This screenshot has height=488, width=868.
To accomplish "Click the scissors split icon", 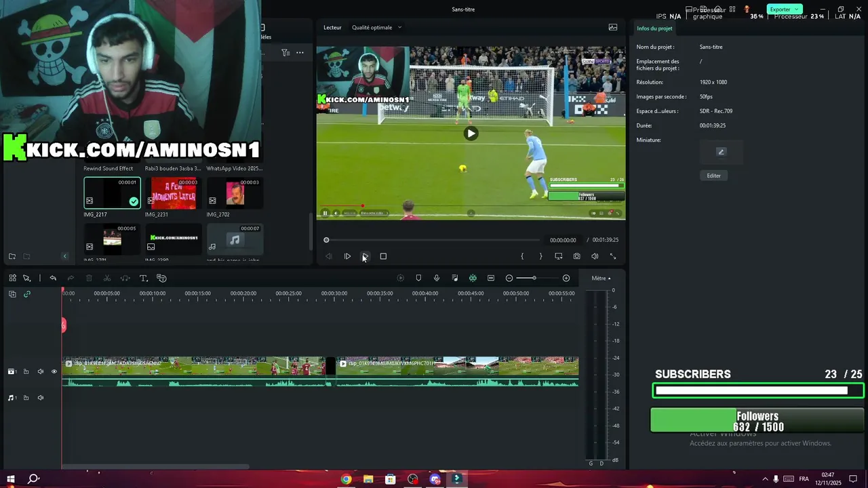I will coord(107,278).
